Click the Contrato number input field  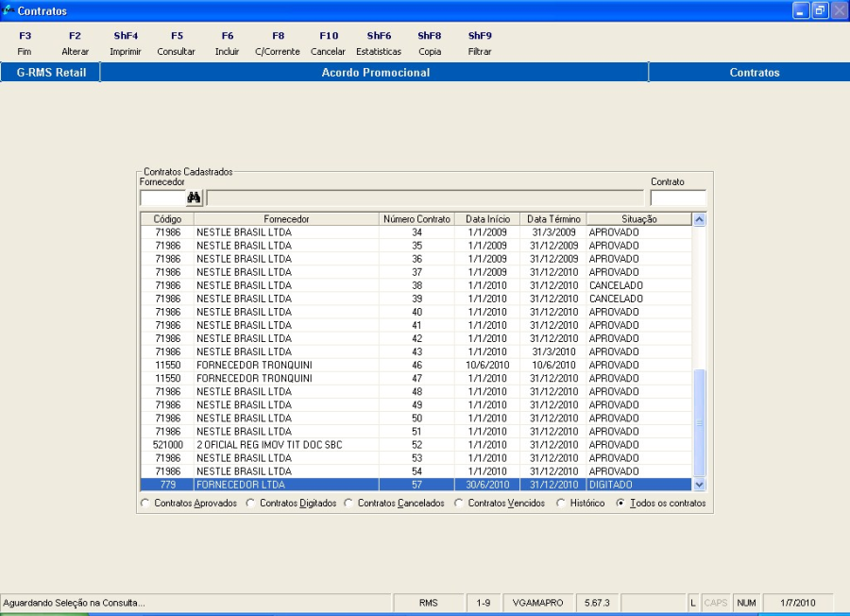pyautogui.click(x=677, y=198)
